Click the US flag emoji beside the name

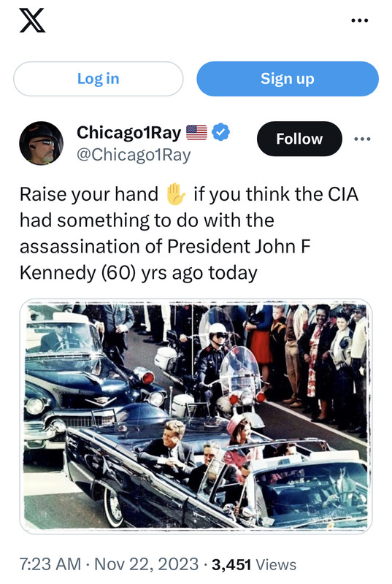pyautogui.click(x=196, y=132)
